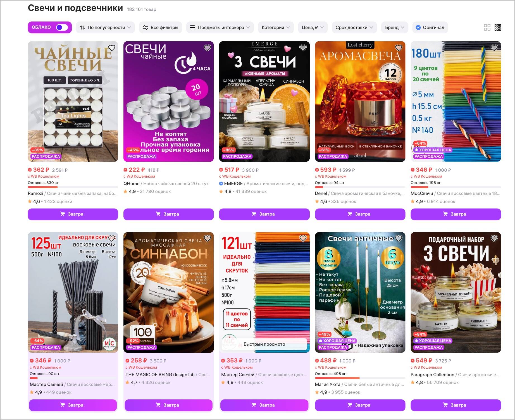Heart the Синнабон massage candle product
Viewport: 515px width, 420px height.
pyautogui.click(x=207, y=238)
